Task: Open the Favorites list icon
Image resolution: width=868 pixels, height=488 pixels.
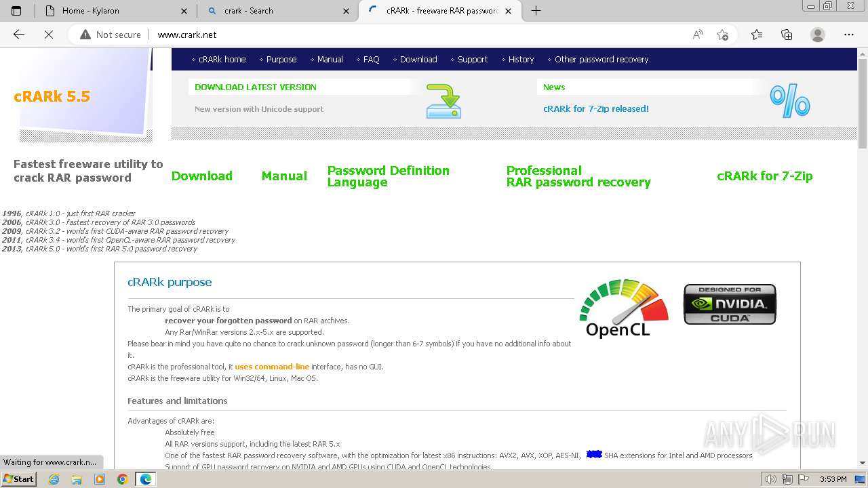Action: (x=757, y=35)
